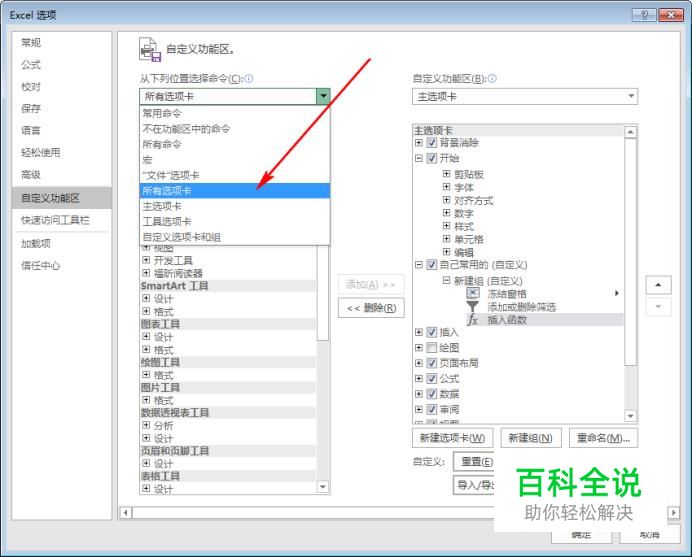The image size is (692, 557).
Task: Select the SmartArt 工具 header row
Action: click(228, 286)
